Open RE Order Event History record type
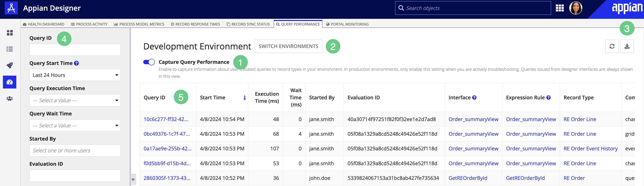Image resolution: width=644 pixels, height=186 pixels. point(590,149)
